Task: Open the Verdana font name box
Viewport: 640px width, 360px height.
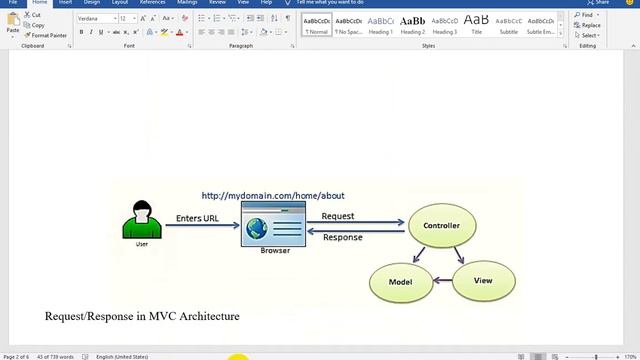Action: coord(97,19)
